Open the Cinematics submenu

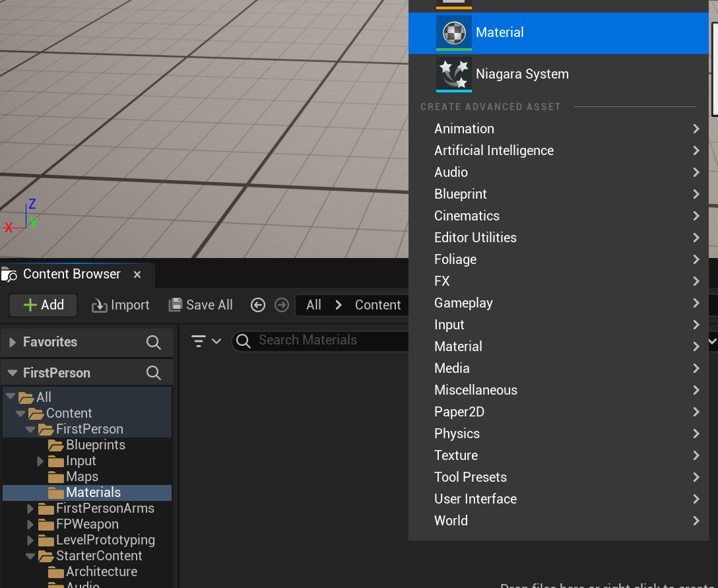coord(558,216)
